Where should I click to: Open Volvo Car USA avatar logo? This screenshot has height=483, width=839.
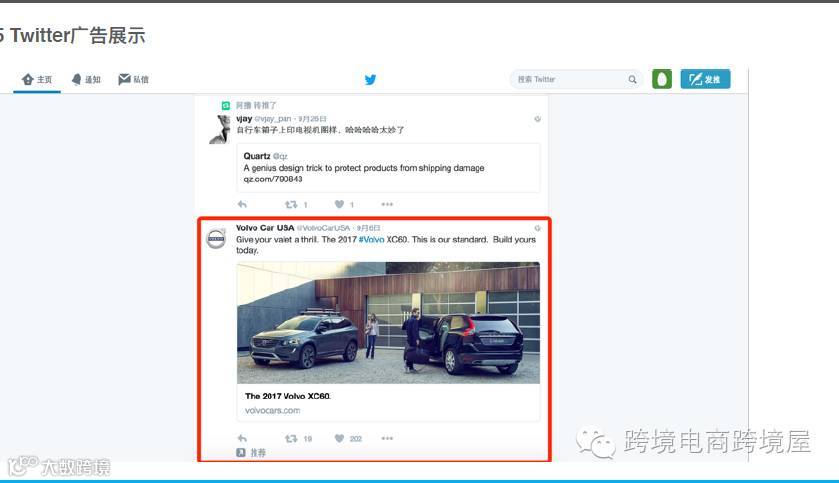pyautogui.click(x=217, y=239)
